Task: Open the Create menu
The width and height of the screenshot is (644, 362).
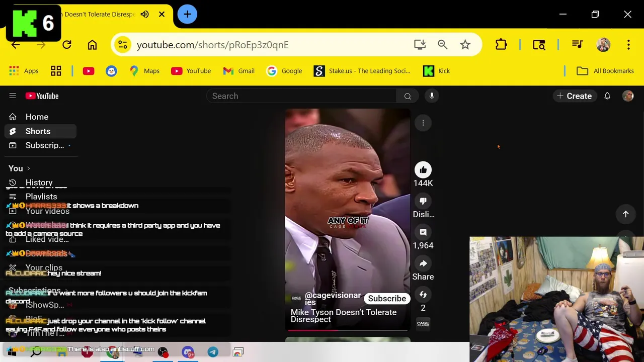Action: pos(574,96)
